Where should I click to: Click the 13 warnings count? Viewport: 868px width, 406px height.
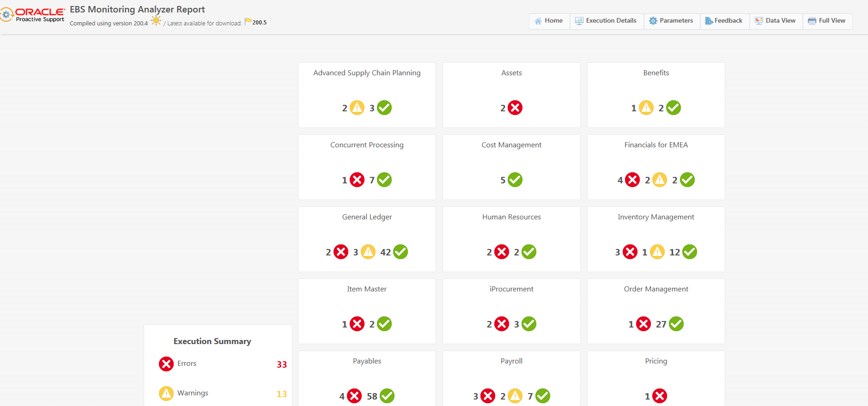click(282, 394)
